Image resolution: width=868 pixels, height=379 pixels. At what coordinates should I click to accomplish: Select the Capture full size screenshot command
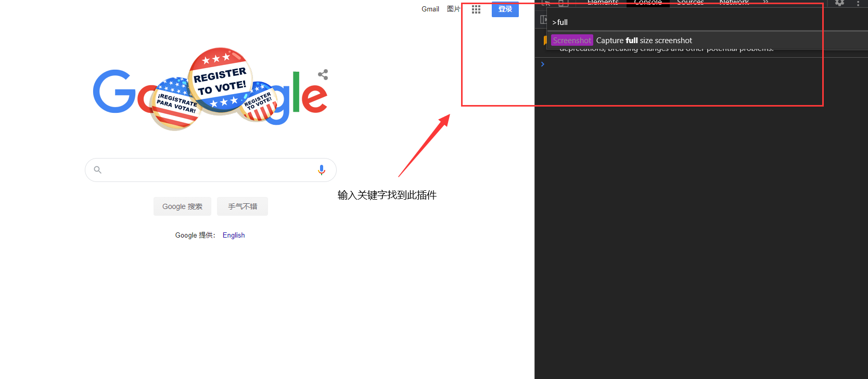coord(707,41)
